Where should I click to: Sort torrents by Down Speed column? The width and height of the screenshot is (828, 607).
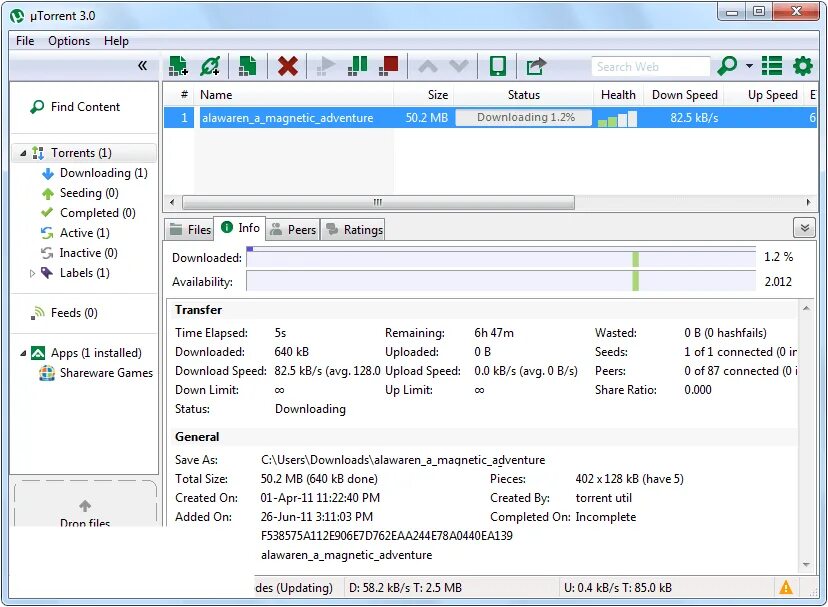(684, 95)
